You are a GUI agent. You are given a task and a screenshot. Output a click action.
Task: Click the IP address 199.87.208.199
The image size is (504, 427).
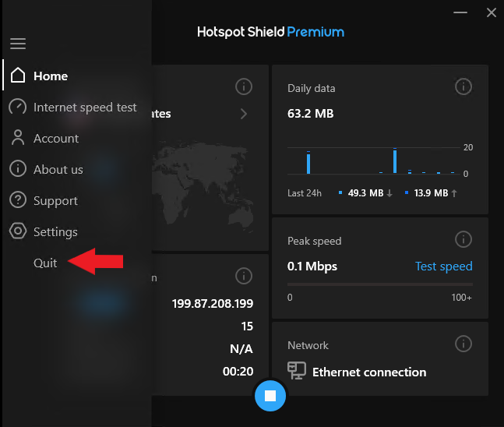[213, 304]
